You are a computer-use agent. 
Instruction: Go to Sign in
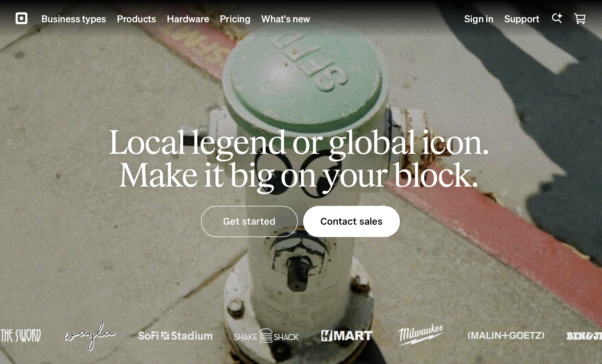[x=479, y=19]
